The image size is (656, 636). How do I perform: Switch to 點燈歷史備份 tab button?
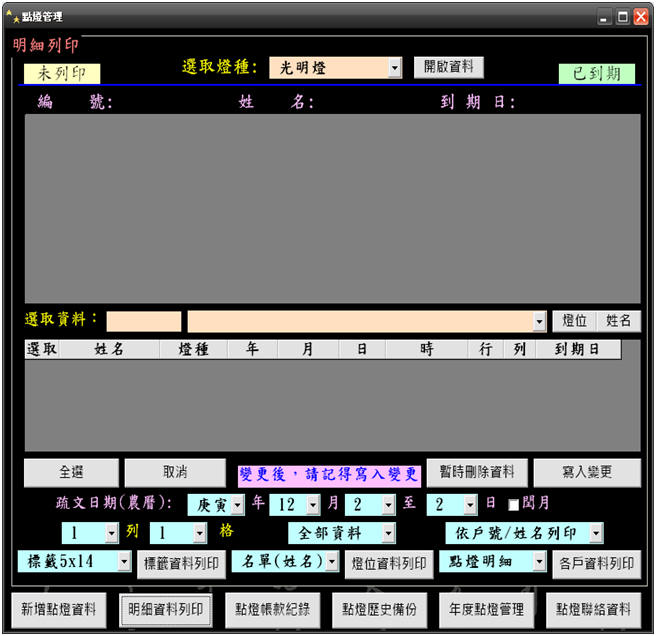coord(379,610)
